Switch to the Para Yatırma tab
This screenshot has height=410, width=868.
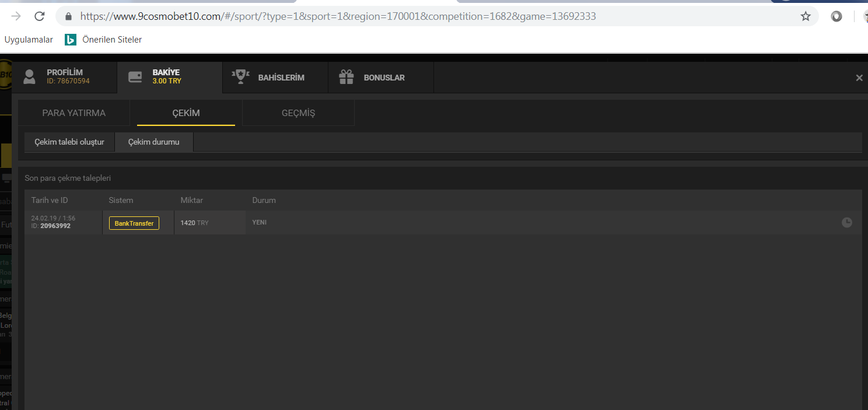click(74, 113)
